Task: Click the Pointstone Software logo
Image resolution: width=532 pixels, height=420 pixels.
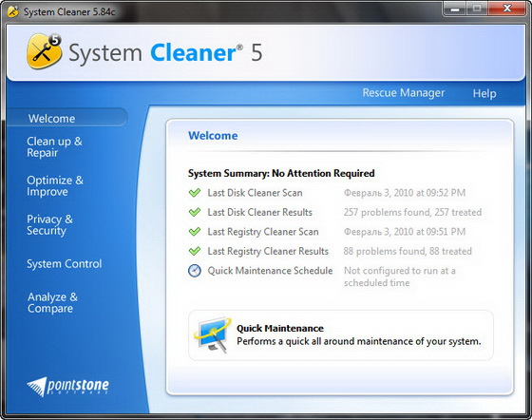Action: (67, 386)
